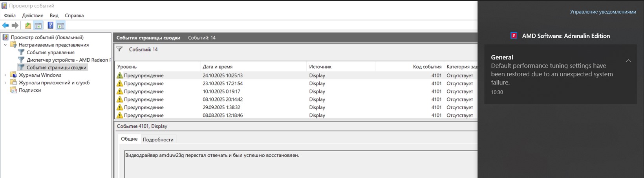The image size is (644, 178).
Task: Expand the Журналы приложений и служб node
Action: point(5,83)
